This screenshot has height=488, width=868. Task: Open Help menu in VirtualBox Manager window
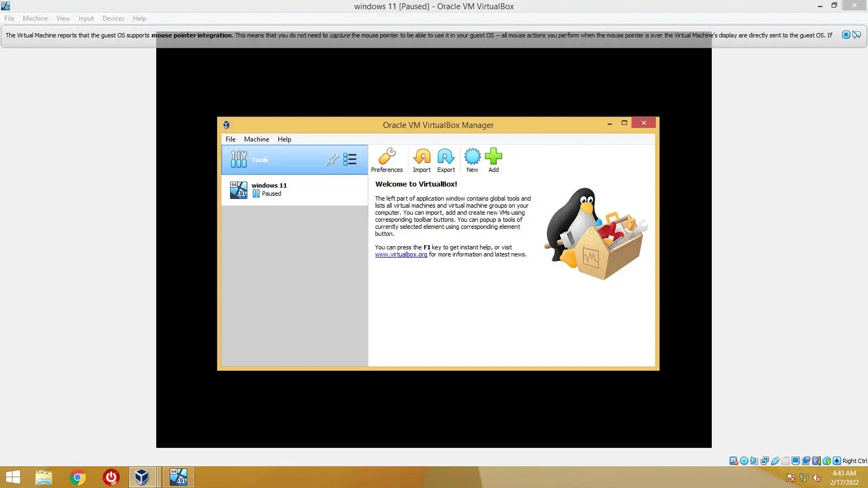click(x=284, y=139)
